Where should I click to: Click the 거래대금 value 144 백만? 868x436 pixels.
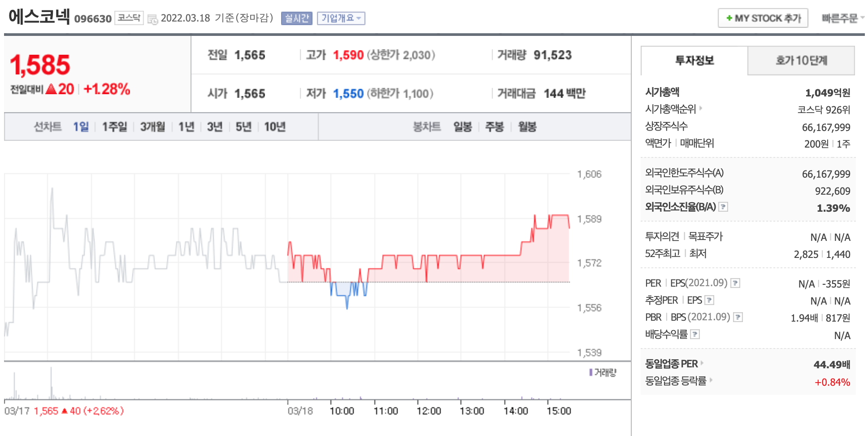click(x=565, y=94)
